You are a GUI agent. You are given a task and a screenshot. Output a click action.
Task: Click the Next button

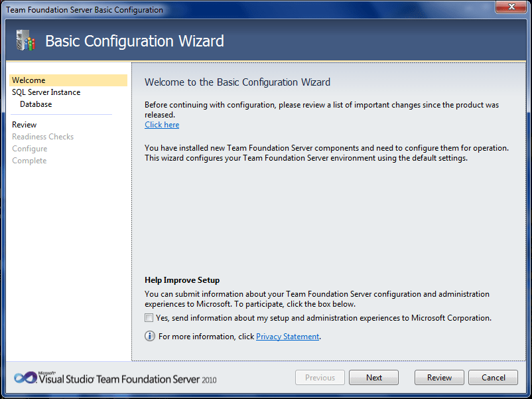[x=374, y=378]
